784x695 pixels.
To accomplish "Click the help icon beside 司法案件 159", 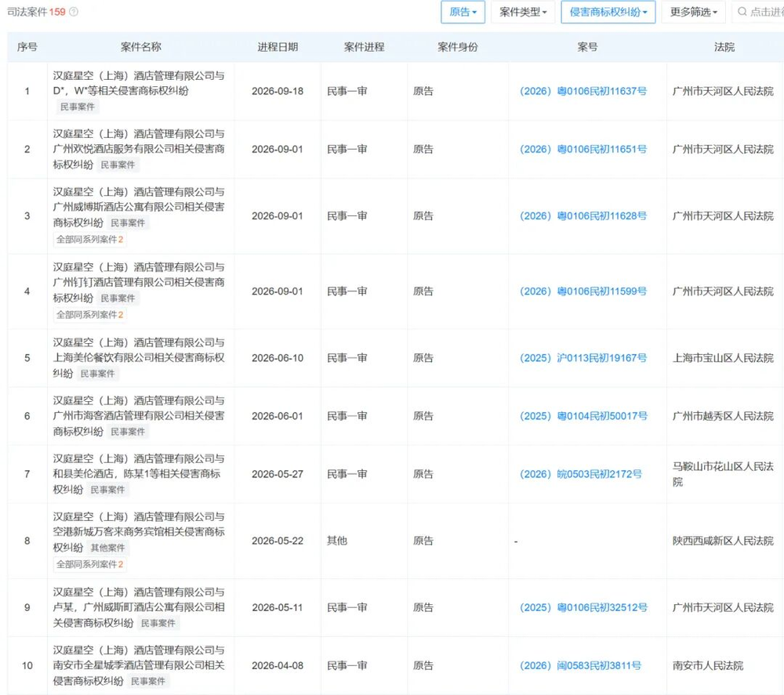I will [x=74, y=12].
